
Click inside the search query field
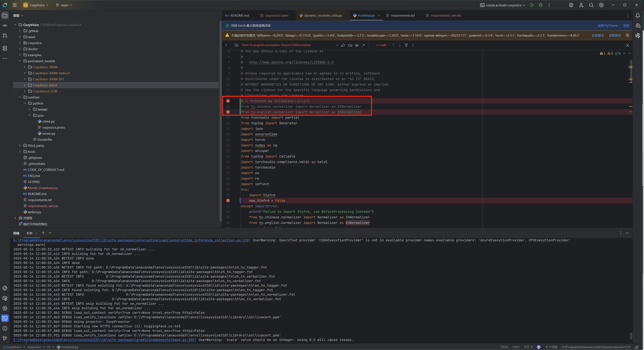click(276, 45)
